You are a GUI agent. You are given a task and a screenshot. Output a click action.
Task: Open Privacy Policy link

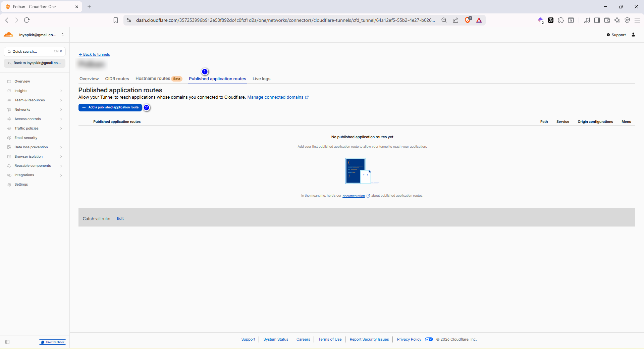click(409, 339)
